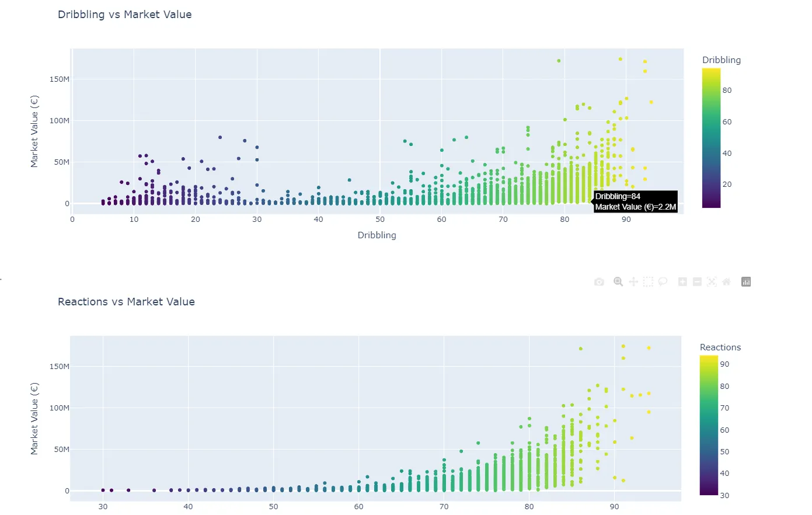
Task: Select the Zoom tool in modebar
Action: click(x=618, y=282)
